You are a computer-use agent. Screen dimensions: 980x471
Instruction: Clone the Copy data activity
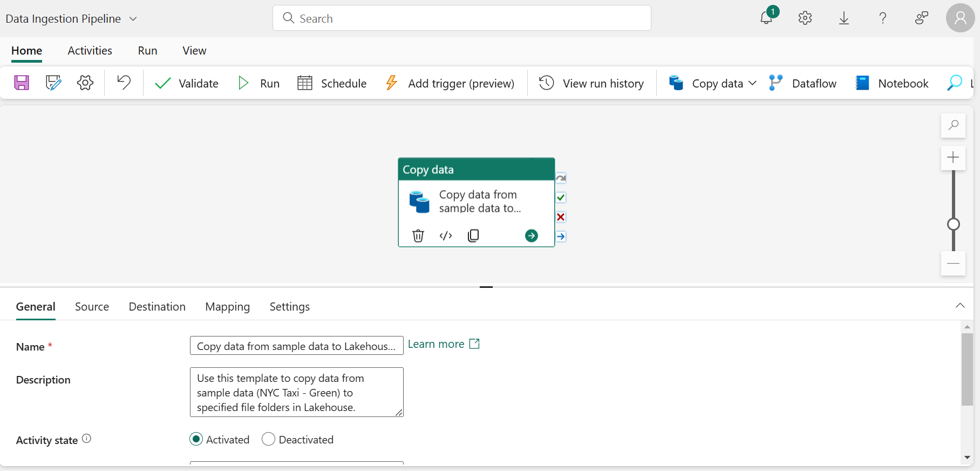473,235
